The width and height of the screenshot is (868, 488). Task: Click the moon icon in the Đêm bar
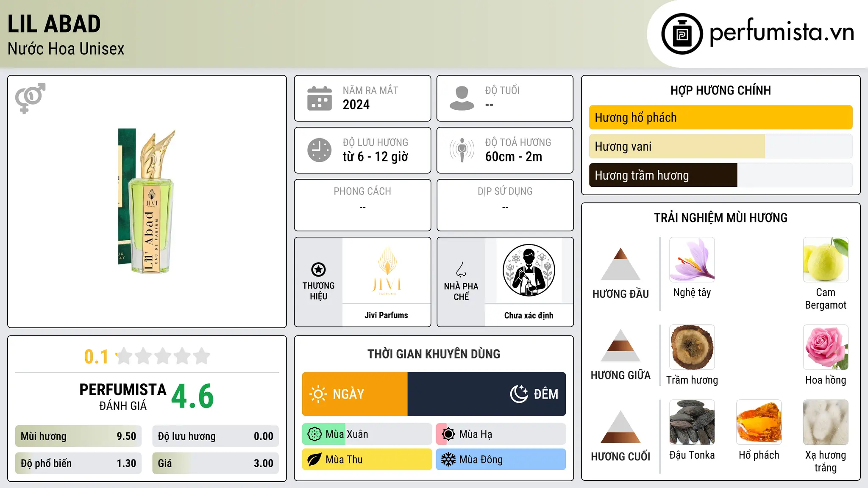click(519, 394)
